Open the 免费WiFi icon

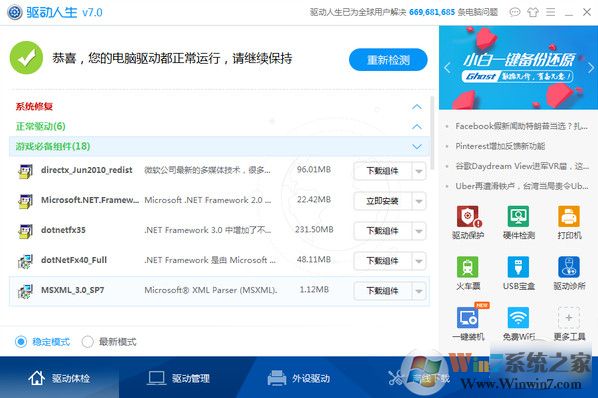(518, 317)
